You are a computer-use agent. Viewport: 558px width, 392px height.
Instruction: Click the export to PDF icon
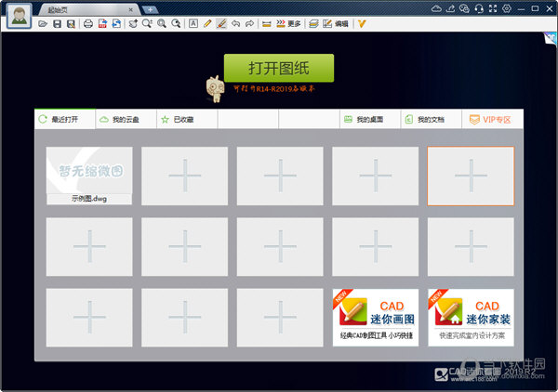[101, 23]
